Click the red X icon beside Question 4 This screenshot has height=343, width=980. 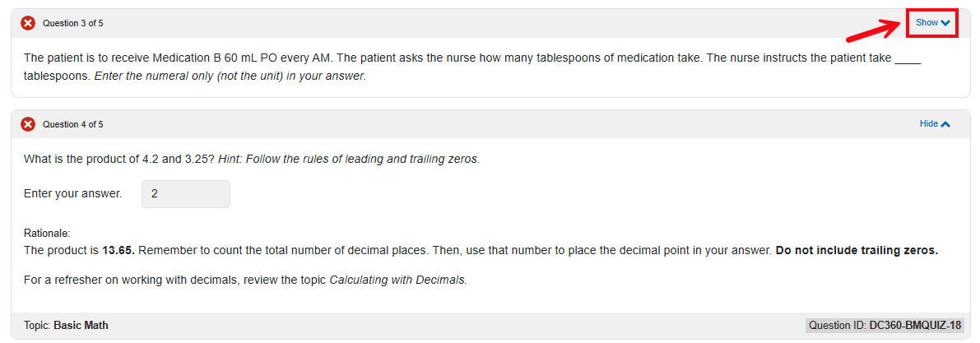[28, 124]
